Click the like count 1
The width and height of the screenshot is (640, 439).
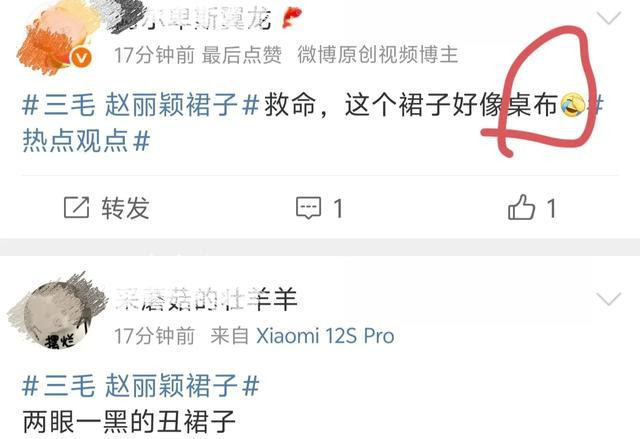[551, 208]
